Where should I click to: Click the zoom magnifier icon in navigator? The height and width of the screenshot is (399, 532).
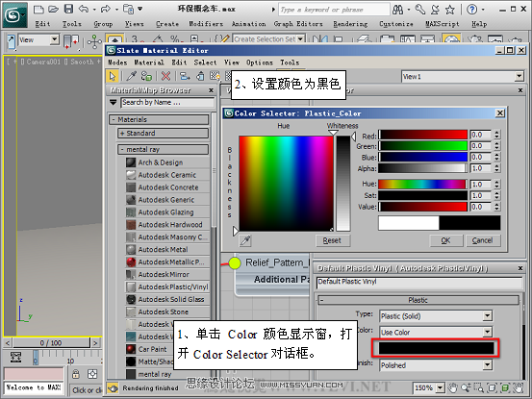[466, 387]
